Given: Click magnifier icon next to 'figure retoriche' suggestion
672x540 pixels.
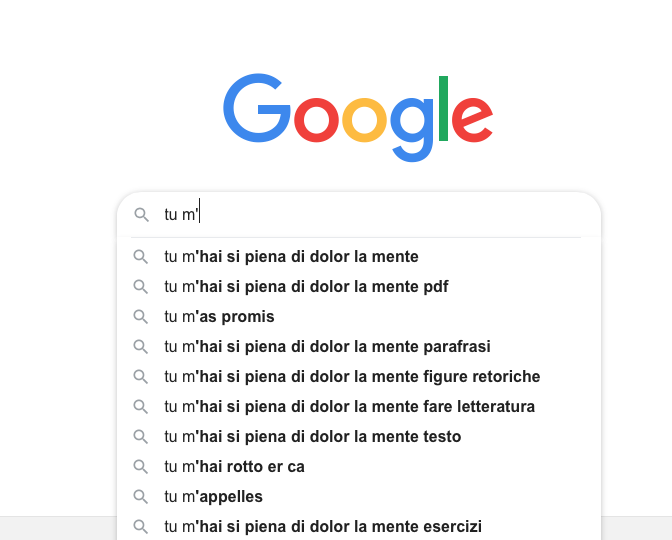Looking at the screenshot, I should [x=140, y=377].
